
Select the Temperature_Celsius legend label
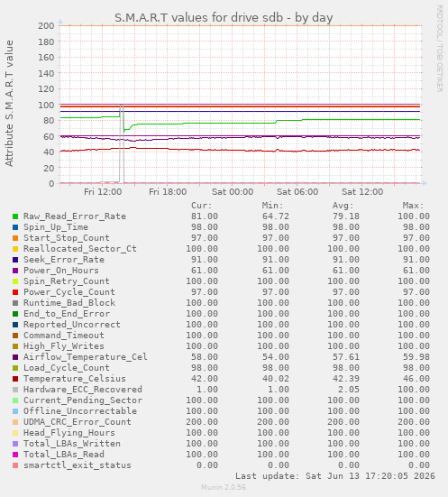[75, 379]
